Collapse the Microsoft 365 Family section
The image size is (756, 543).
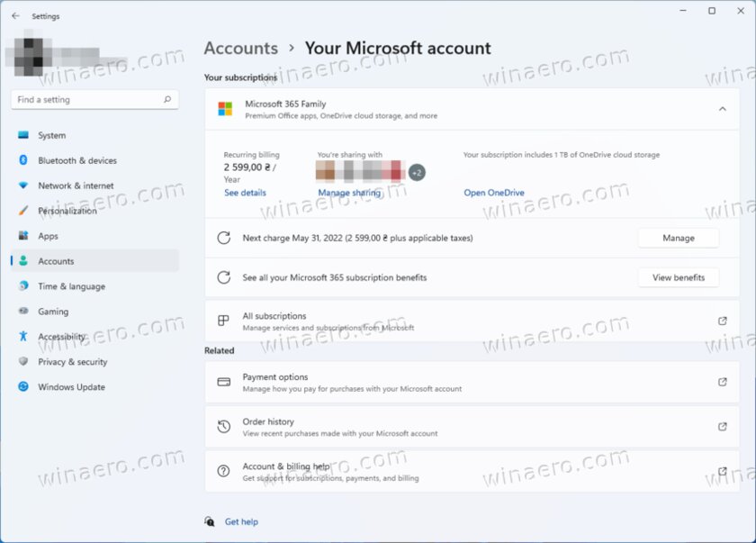click(722, 109)
